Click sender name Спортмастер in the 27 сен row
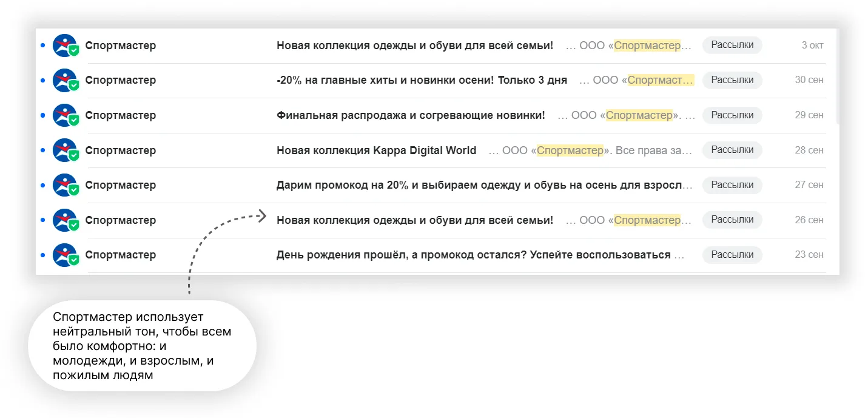The width and height of the screenshot is (868, 418). [x=121, y=185]
